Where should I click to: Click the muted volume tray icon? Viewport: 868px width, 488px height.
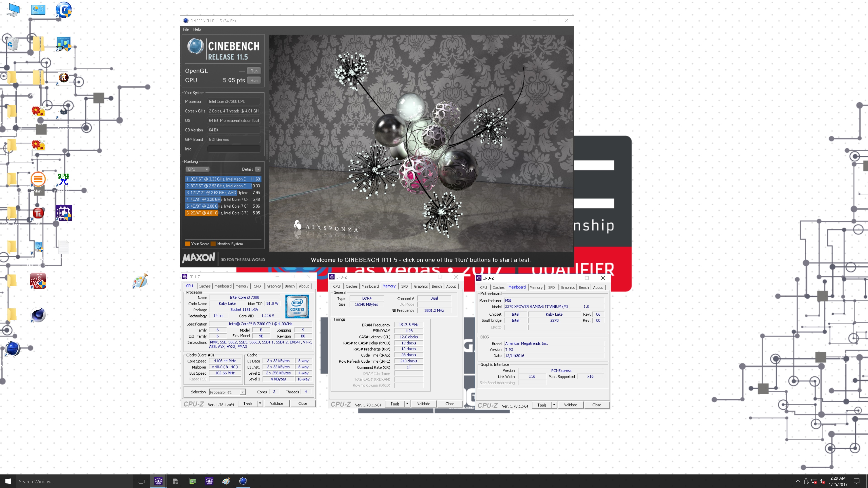[x=822, y=481]
